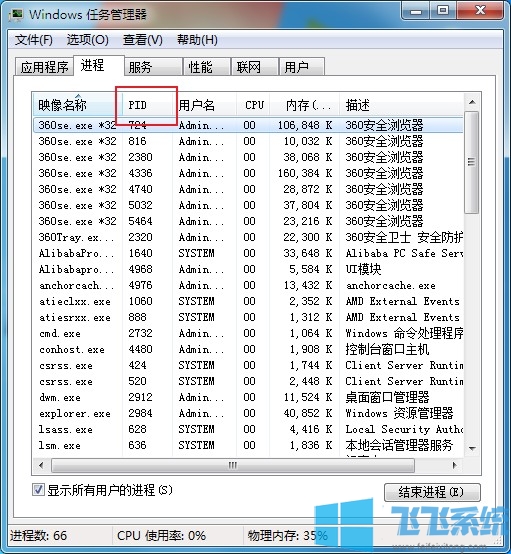Maximize the Task Manager window
The image size is (511, 554).
[443, 11]
